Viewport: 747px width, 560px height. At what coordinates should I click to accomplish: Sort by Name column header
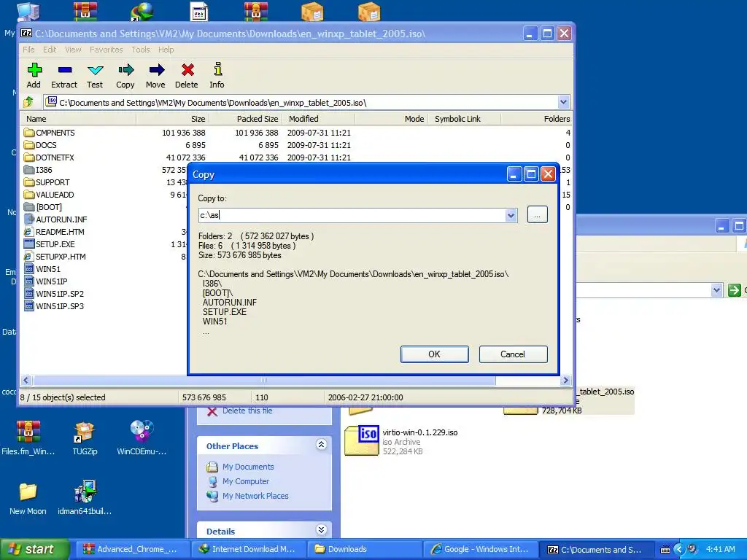(78, 119)
